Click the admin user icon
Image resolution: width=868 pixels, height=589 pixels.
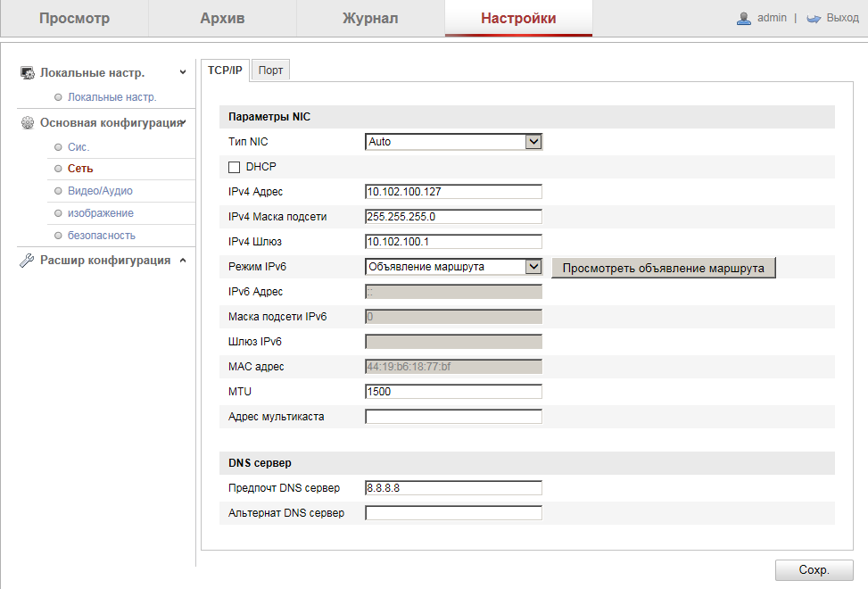(x=744, y=18)
